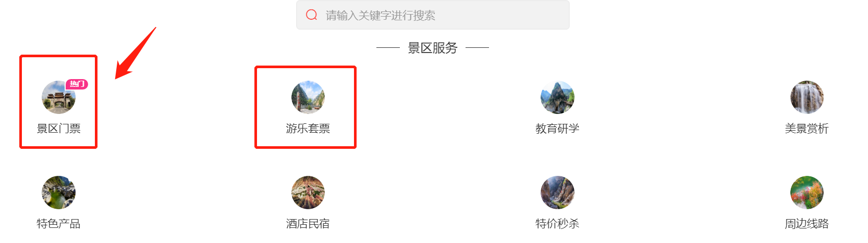Select the 周边线路 flower field icon
Screen dimensions: 868x243
click(x=807, y=193)
